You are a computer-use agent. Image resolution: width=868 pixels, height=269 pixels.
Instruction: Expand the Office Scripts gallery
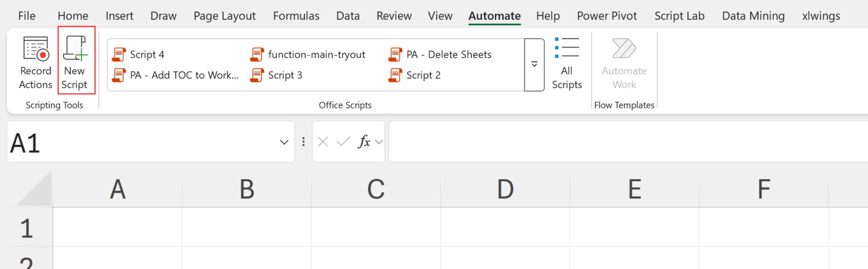tap(534, 64)
